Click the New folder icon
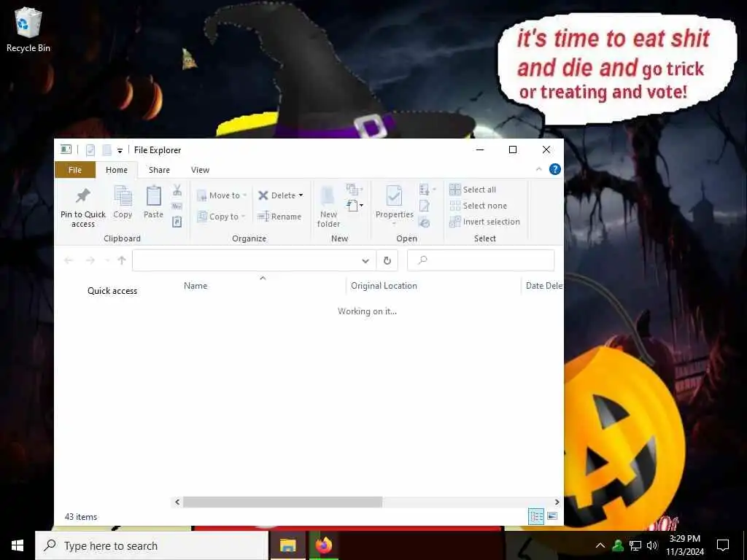The width and height of the screenshot is (747, 560). coord(328,196)
